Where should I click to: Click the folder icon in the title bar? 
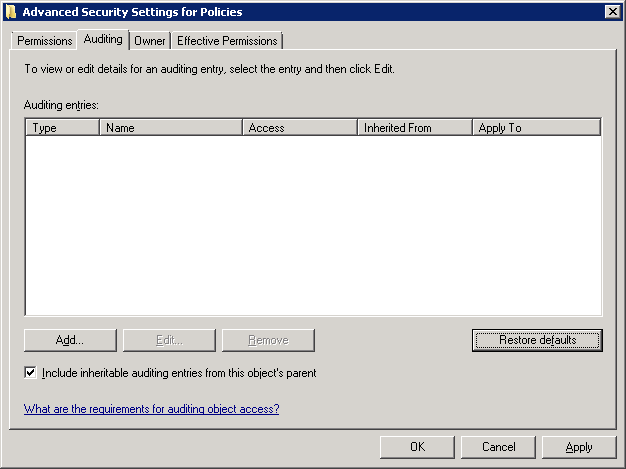pyautogui.click(x=11, y=12)
